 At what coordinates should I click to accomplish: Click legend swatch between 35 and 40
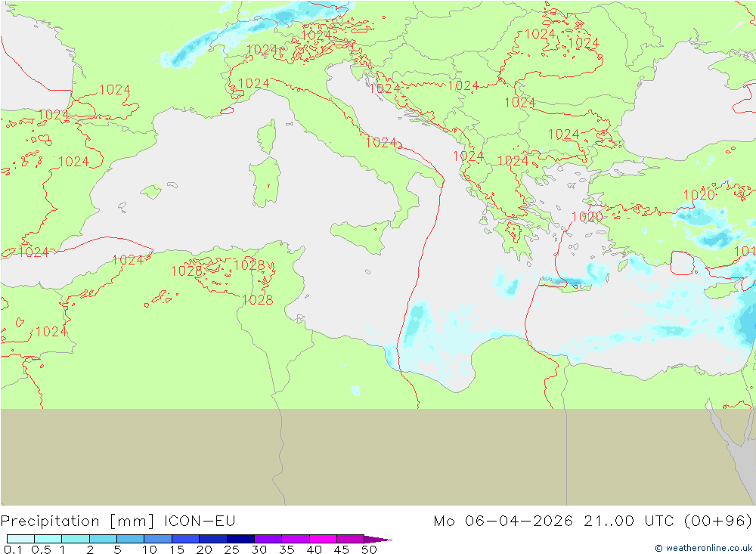pyautogui.click(x=296, y=539)
